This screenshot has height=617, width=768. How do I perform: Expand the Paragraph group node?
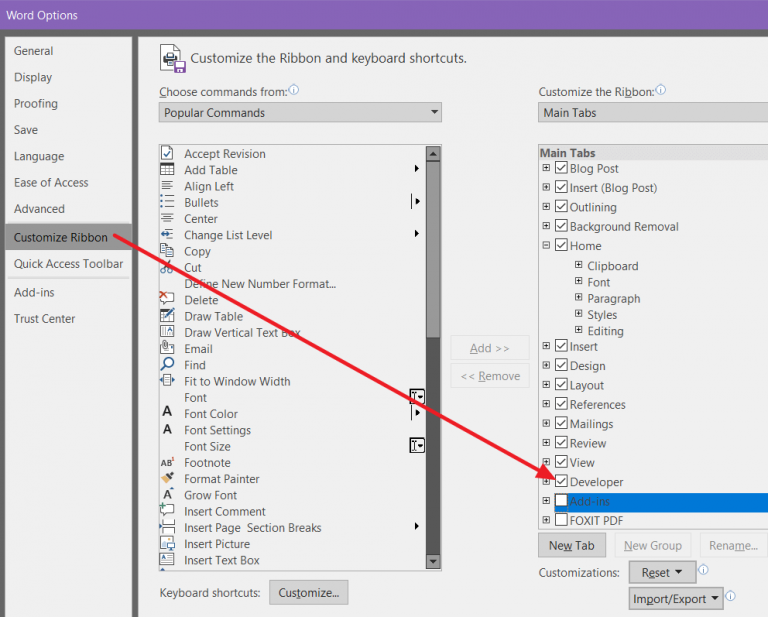pyautogui.click(x=578, y=297)
